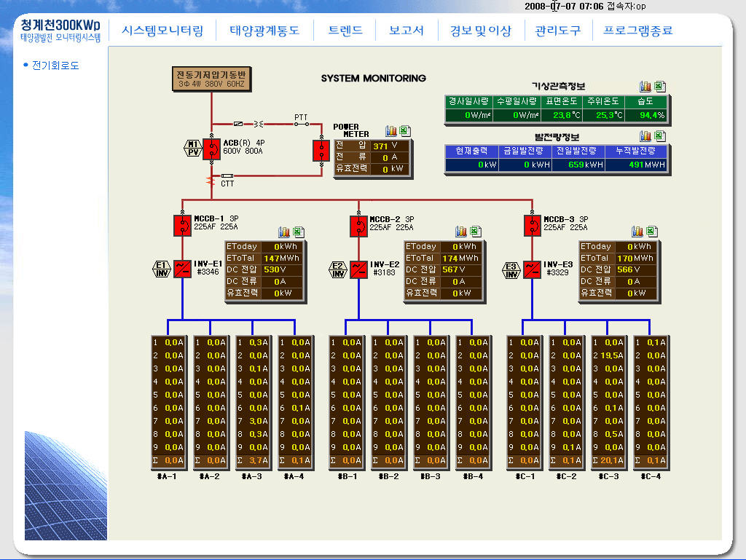Open the chart icon beside POWER METER
The width and height of the screenshot is (746, 560).
pyautogui.click(x=390, y=130)
